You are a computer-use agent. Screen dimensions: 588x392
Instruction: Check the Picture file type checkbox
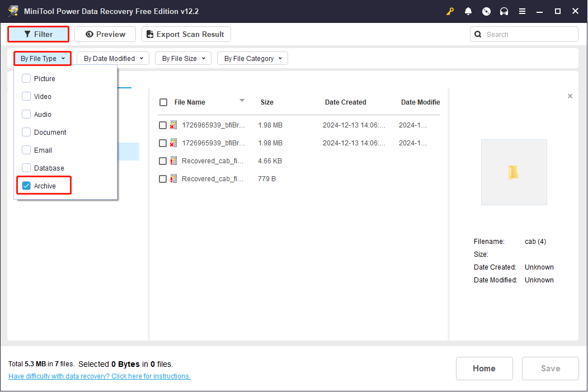pyautogui.click(x=26, y=78)
